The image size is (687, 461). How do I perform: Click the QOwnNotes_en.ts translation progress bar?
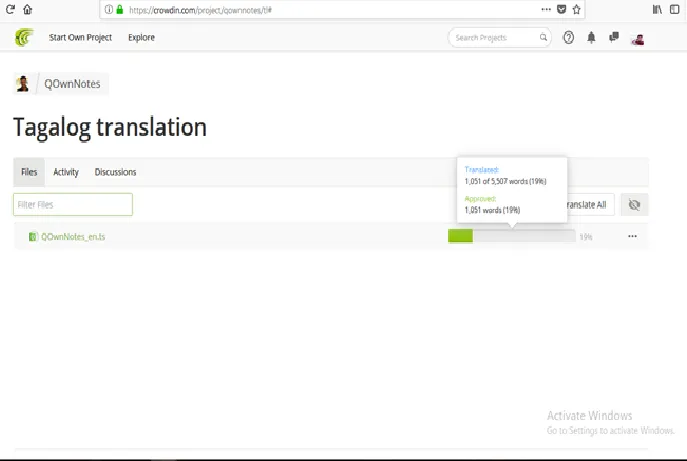click(511, 236)
